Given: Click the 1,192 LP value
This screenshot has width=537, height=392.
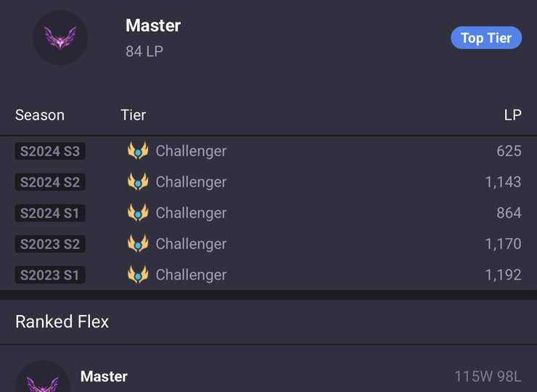Looking at the screenshot, I should click(x=503, y=275).
